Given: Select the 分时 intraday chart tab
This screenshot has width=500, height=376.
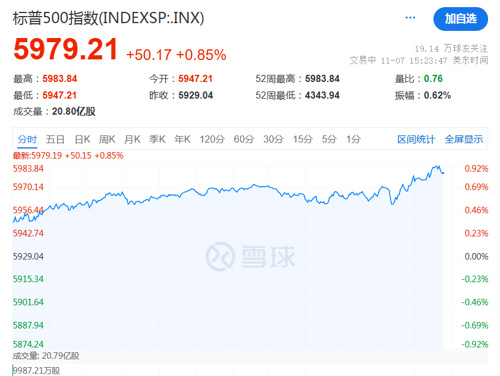Looking at the screenshot, I should pyautogui.click(x=27, y=139).
